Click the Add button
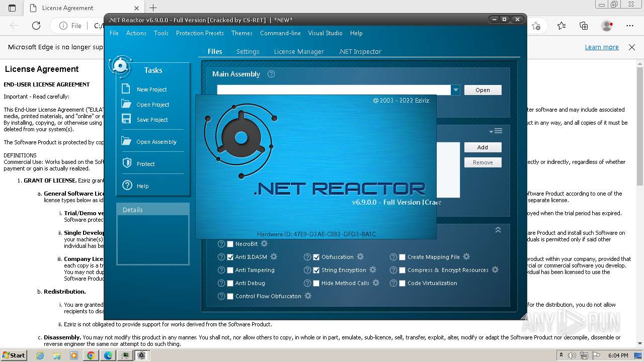This screenshot has width=644, height=362. [x=482, y=147]
